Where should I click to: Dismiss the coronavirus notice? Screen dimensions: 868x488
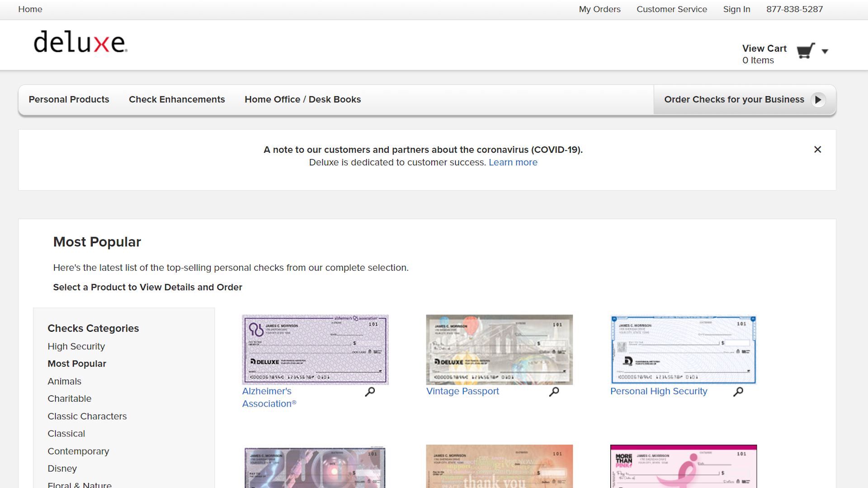(817, 149)
